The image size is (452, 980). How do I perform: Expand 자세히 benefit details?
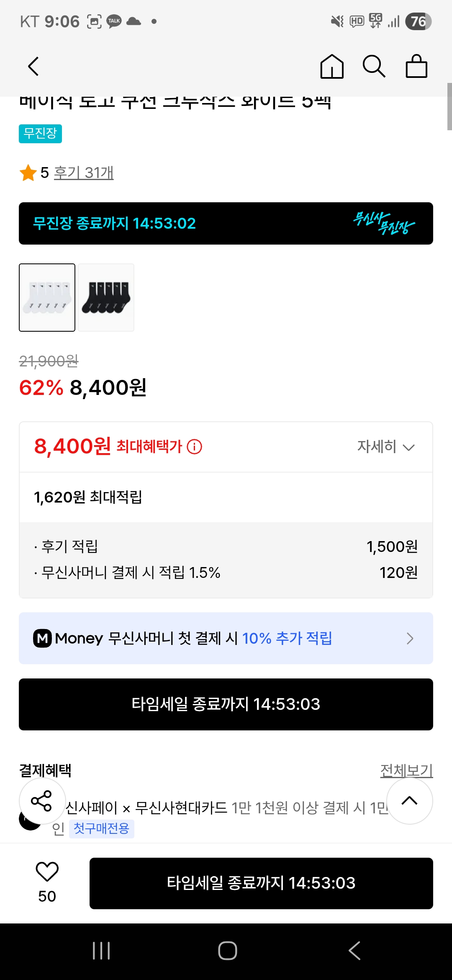coord(385,447)
